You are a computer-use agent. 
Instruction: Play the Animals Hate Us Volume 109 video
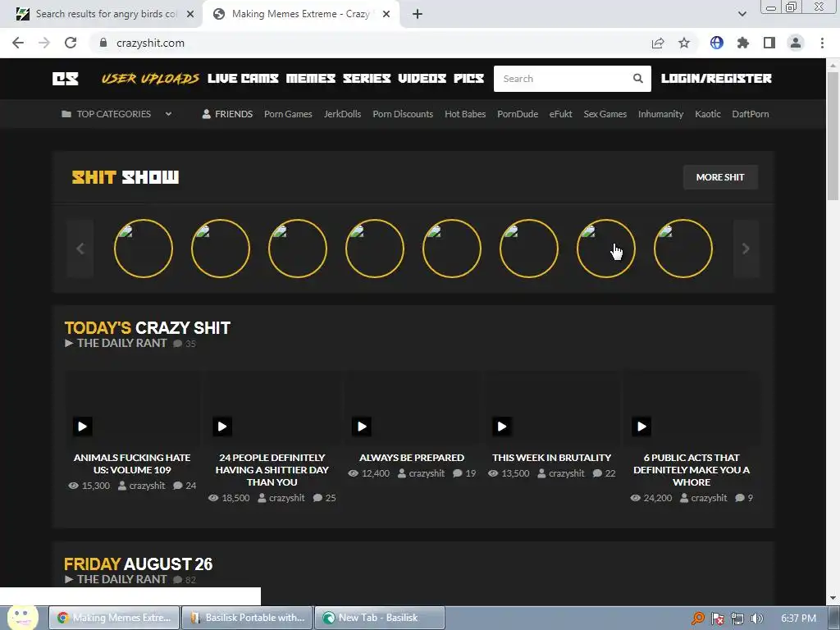(x=83, y=427)
